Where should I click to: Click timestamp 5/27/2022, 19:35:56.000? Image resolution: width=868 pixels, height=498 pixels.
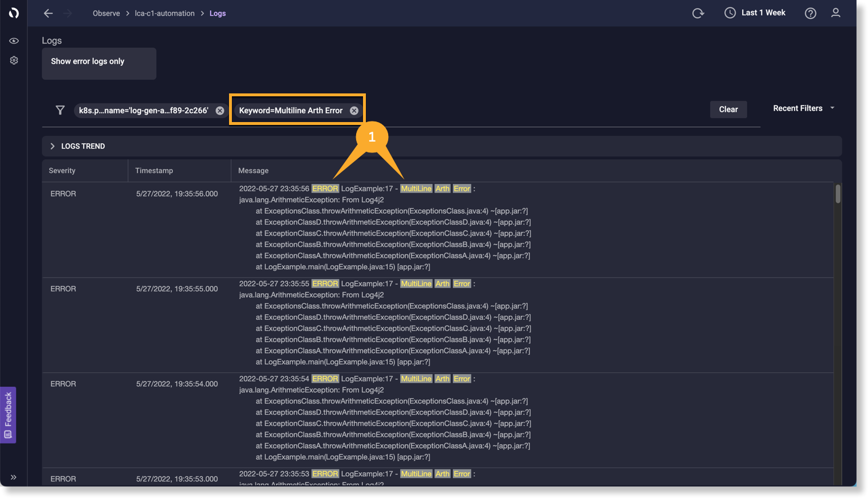coord(177,194)
